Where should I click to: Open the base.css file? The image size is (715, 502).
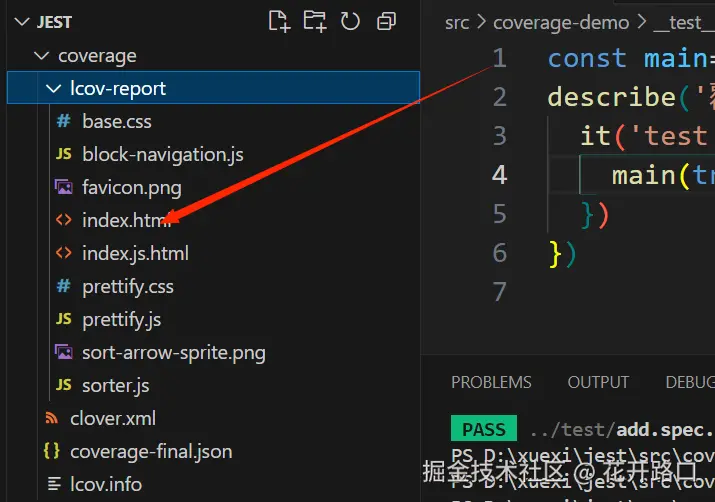pyautogui.click(x=116, y=122)
